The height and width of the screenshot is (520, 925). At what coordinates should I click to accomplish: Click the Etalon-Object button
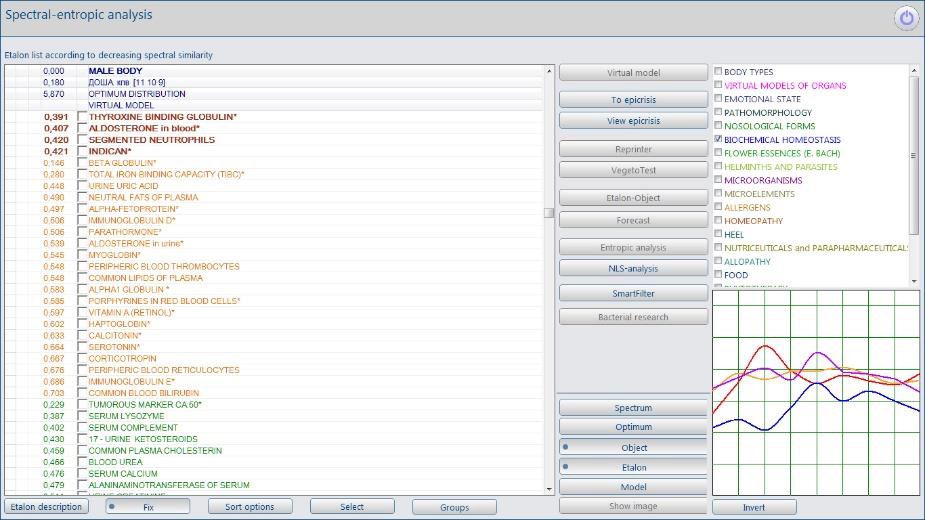coord(633,198)
